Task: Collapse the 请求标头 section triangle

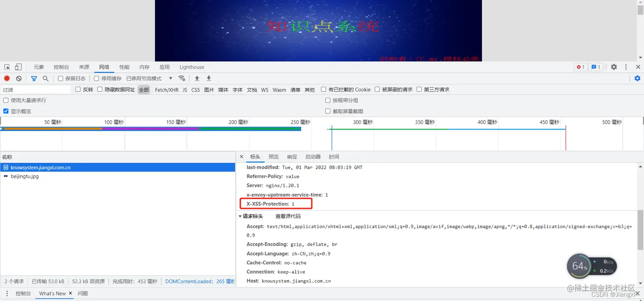Action: 240,217
